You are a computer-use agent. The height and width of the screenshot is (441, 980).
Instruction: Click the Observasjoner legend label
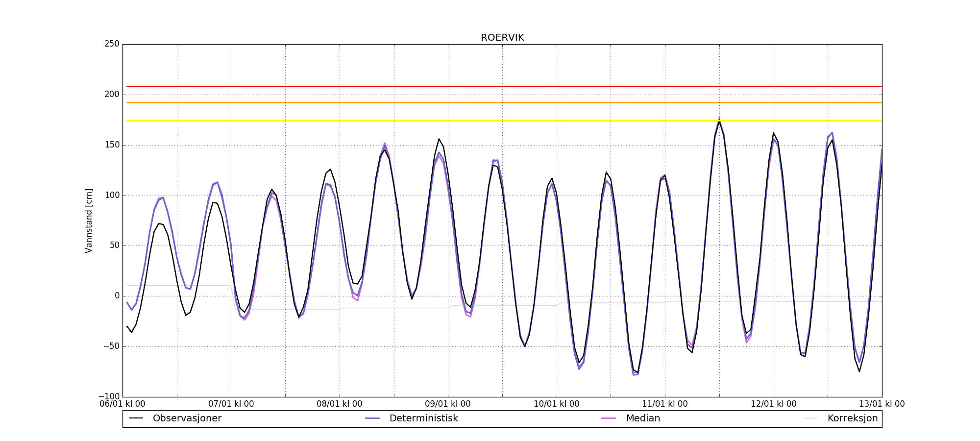(x=187, y=418)
